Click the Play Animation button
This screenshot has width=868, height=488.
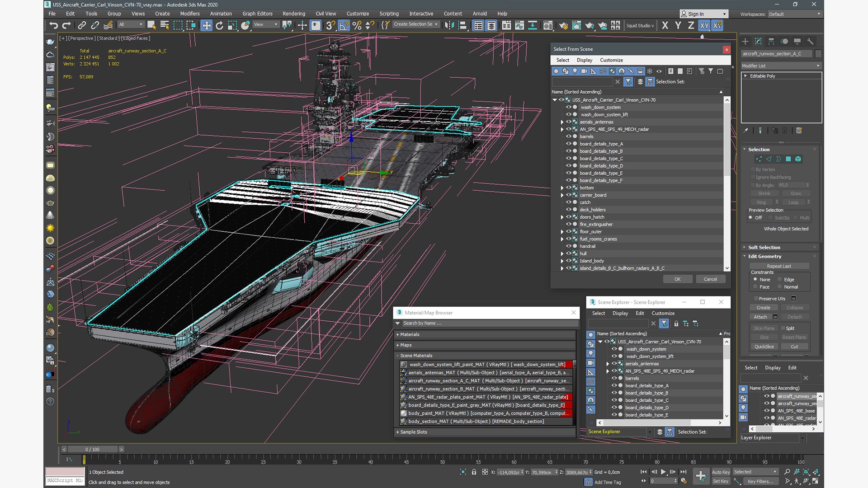pyautogui.click(x=663, y=472)
